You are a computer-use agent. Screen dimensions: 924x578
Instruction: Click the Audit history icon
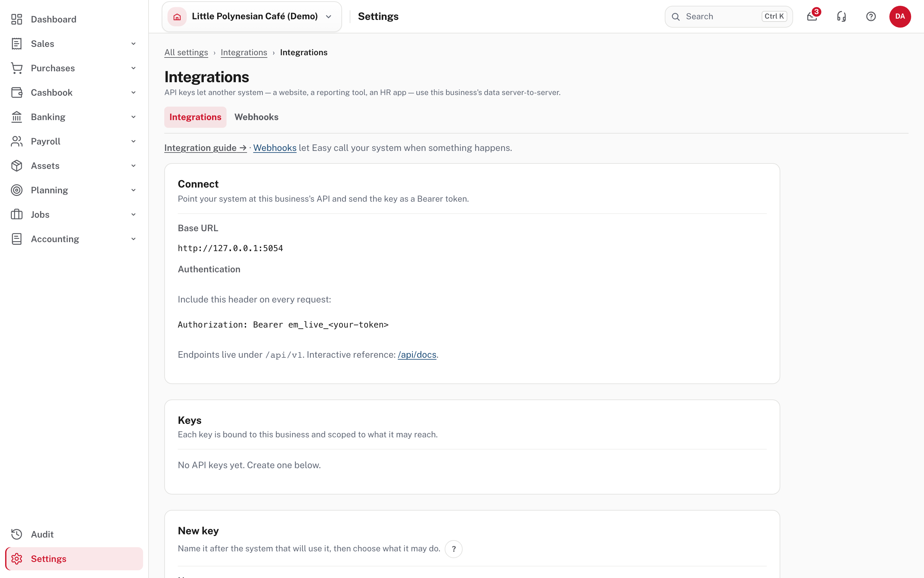(16, 534)
